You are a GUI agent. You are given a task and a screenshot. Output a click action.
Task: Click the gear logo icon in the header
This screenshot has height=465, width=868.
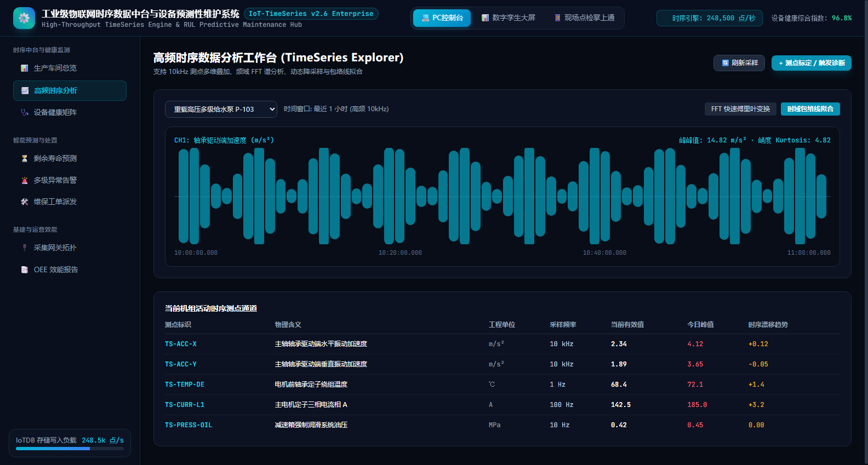[24, 18]
